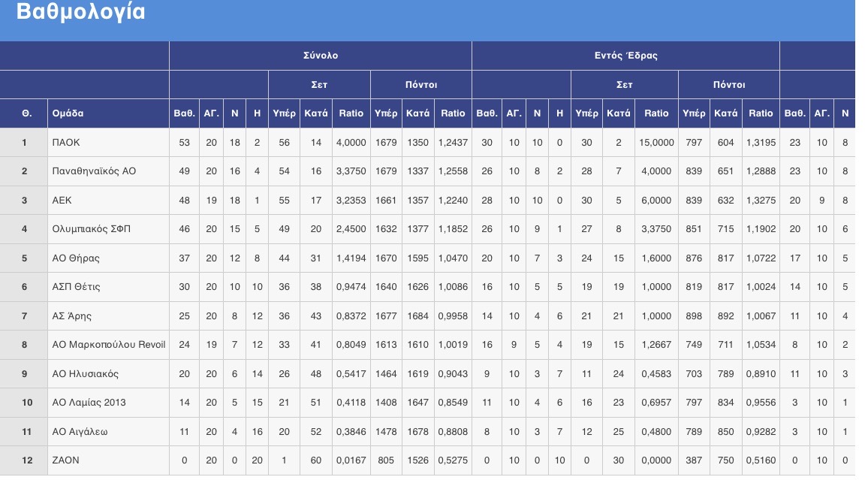Click Ολυμπιακός set ratio 2,4500
The height and width of the screenshot is (480, 868).
(x=351, y=228)
